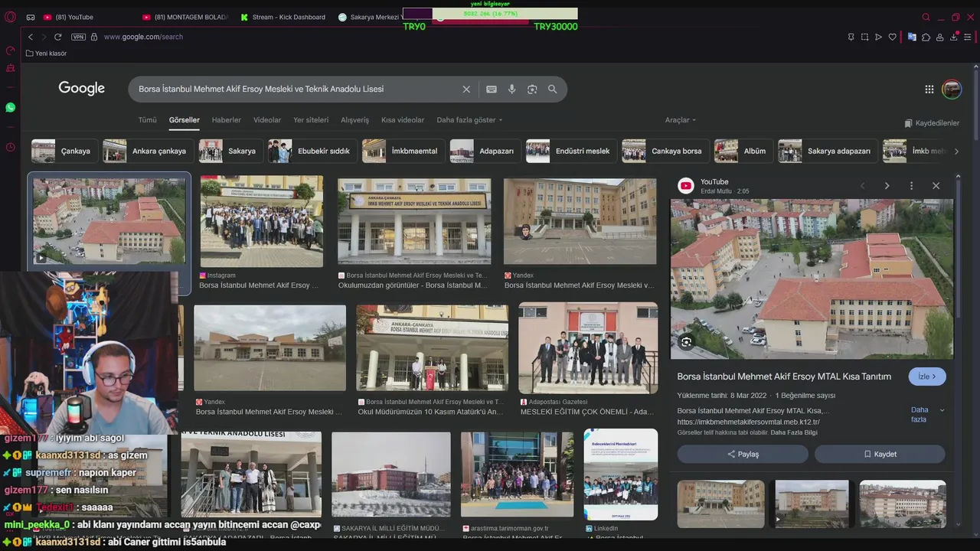Filter by the Albüm chip
The width and height of the screenshot is (980, 551).
[x=743, y=151]
